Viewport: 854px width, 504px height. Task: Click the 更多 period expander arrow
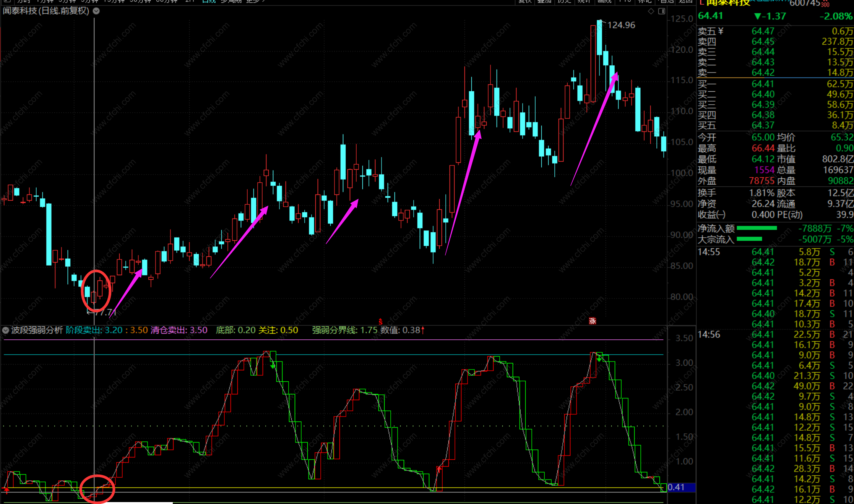[x=264, y=1]
